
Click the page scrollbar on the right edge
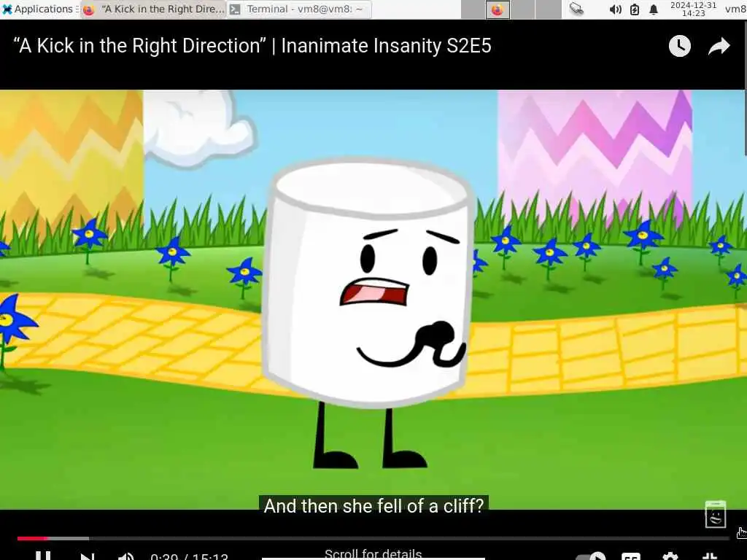coord(745,87)
